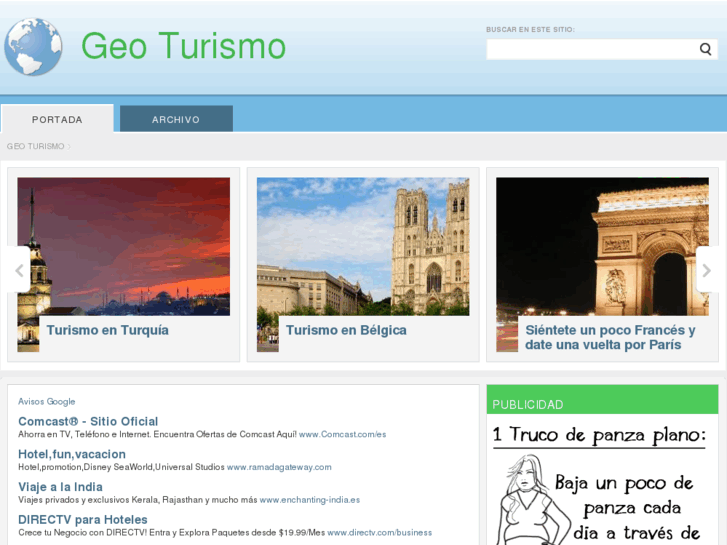
Task: Click the Crece tu Negocio con DIRECTV text
Action: tap(172, 532)
